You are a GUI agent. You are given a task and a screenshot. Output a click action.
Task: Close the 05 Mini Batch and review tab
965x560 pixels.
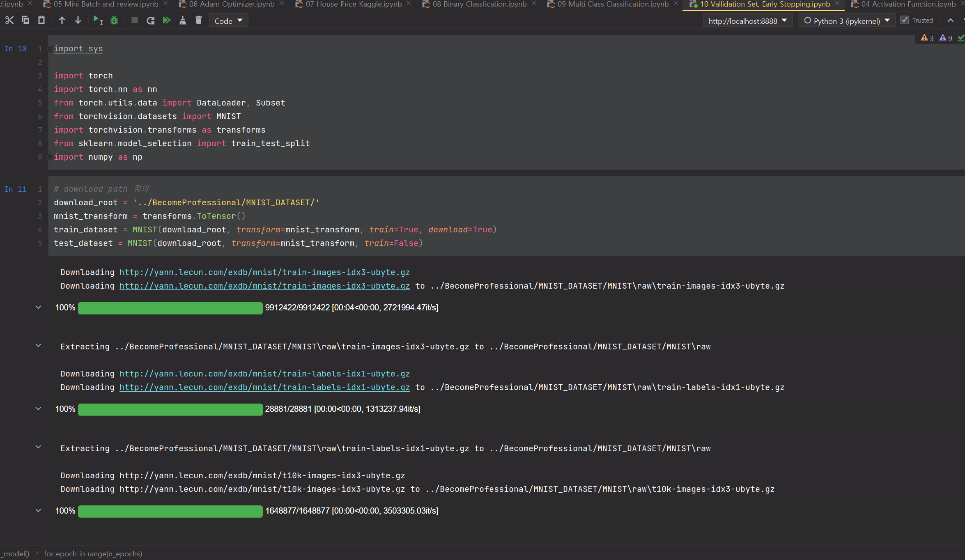pos(165,4)
